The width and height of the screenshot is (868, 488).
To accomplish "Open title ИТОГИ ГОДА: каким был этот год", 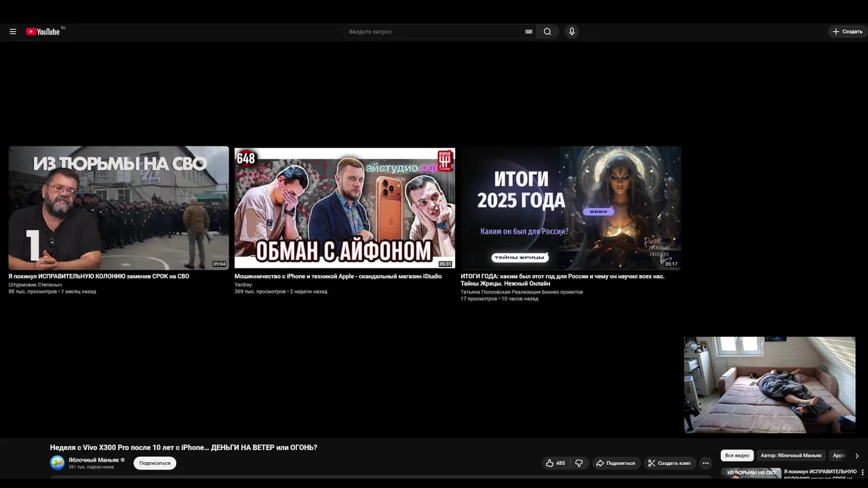I will click(x=562, y=280).
